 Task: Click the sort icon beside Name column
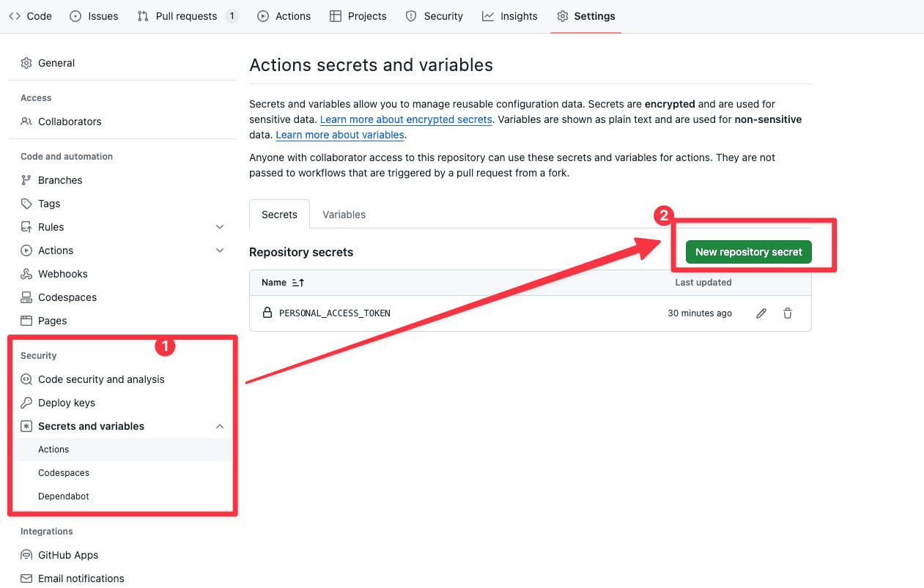tap(297, 283)
